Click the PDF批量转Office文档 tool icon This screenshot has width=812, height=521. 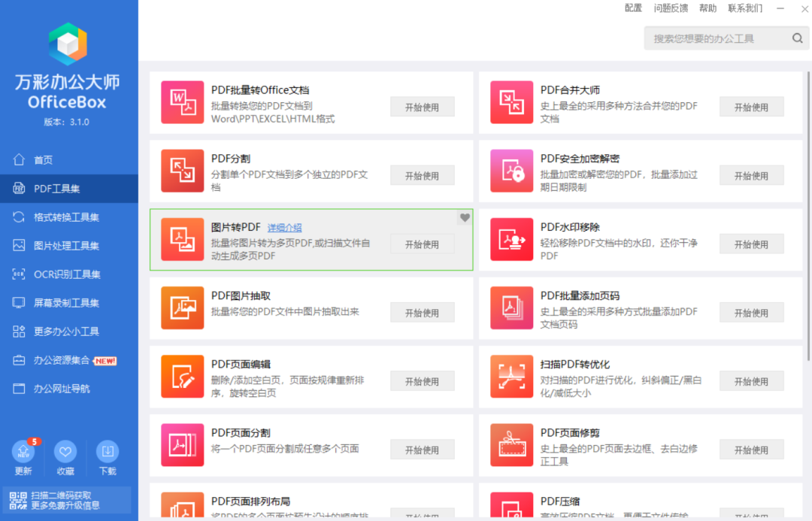182,102
